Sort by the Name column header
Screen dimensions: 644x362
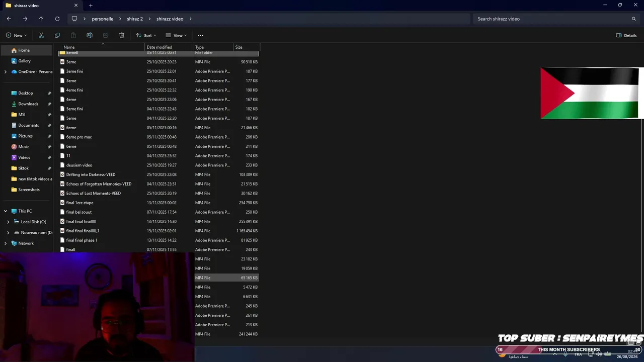(102, 47)
